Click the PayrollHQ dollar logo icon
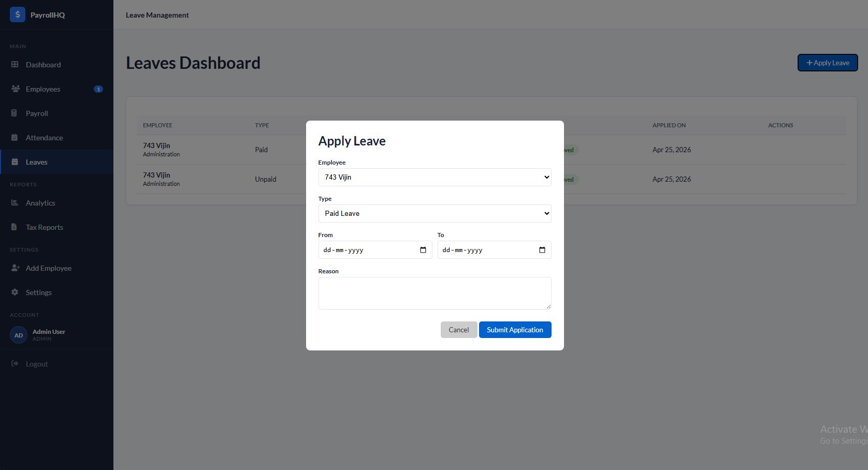Viewport: 868px width, 470px height. tap(17, 14)
